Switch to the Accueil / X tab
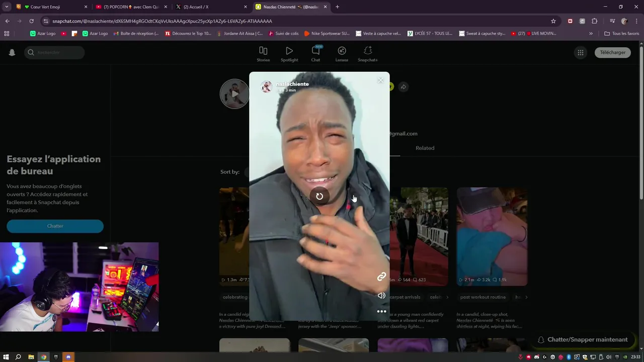The image size is (644, 362). (211, 7)
